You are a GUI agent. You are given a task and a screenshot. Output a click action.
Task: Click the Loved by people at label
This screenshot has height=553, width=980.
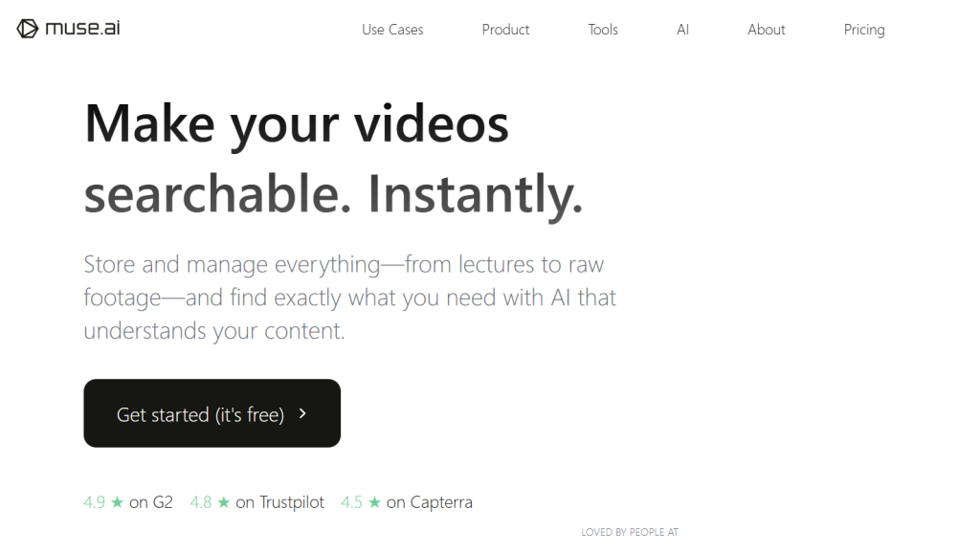tap(630, 532)
